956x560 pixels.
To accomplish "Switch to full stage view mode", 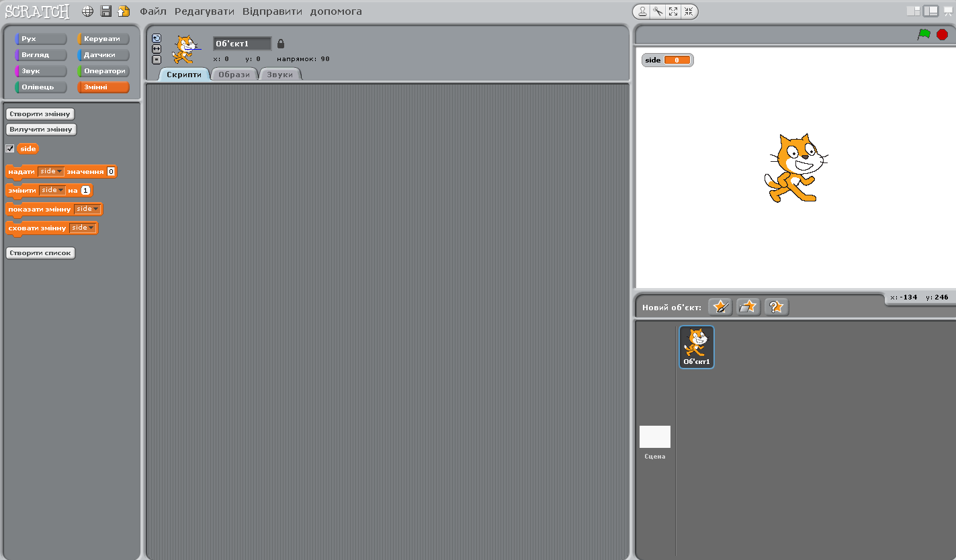I will point(930,11).
